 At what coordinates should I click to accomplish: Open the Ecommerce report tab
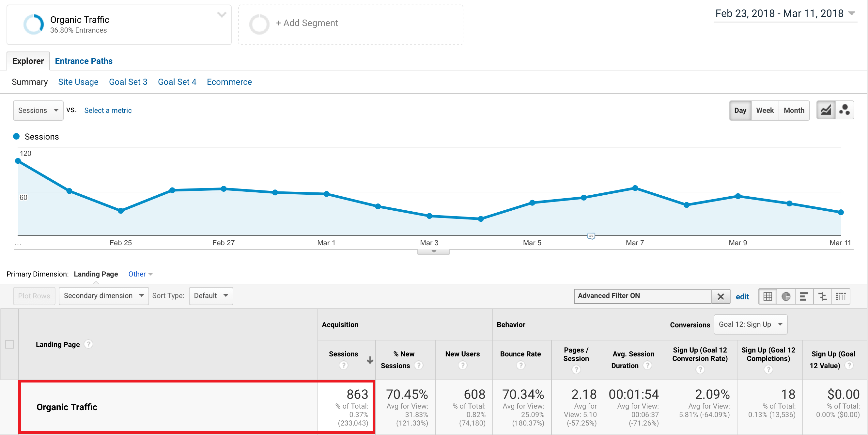point(229,82)
